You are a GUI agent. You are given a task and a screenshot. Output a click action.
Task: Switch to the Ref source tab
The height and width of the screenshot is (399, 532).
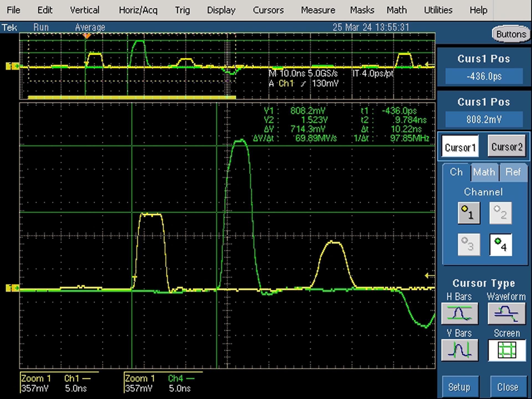(x=513, y=172)
